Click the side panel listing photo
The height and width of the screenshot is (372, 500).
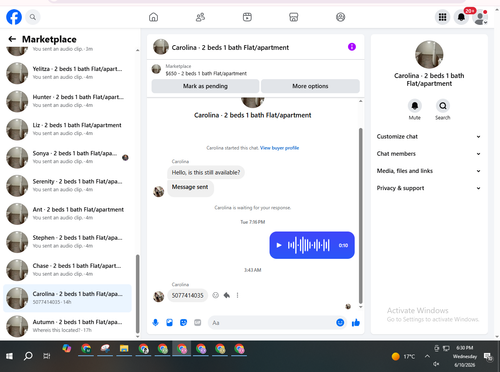click(429, 55)
